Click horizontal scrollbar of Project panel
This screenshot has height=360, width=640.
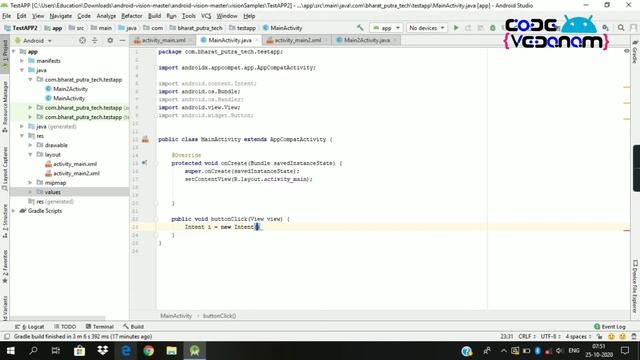click(x=57, y=318)
